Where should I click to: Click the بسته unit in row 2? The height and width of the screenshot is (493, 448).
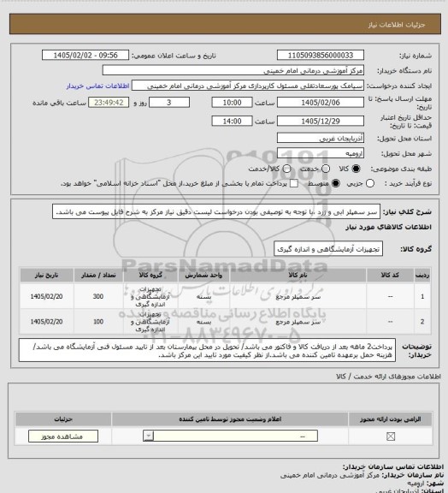pyautogui.click(x=203, y=322)
